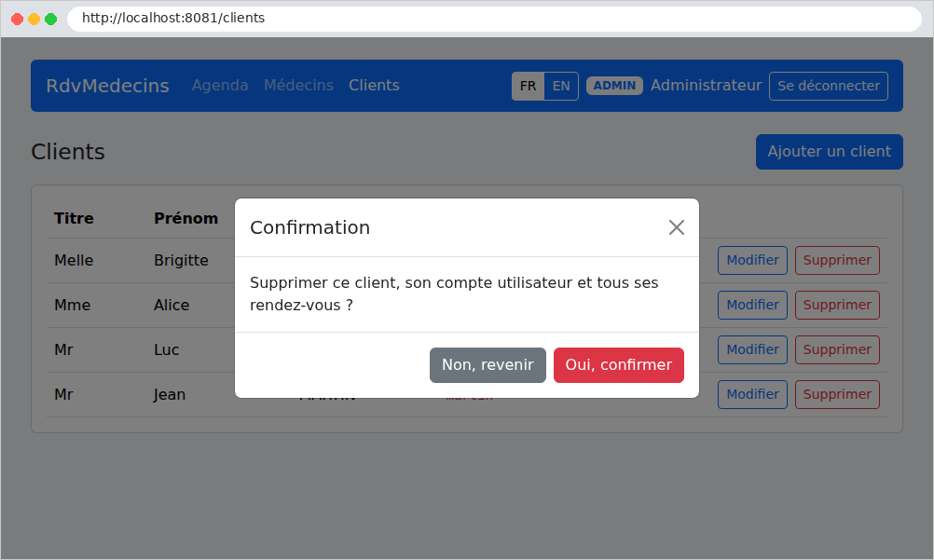934x560 pixels.
Task: Close the Confirmation dialog with the X icon
Action: point(676,227)
